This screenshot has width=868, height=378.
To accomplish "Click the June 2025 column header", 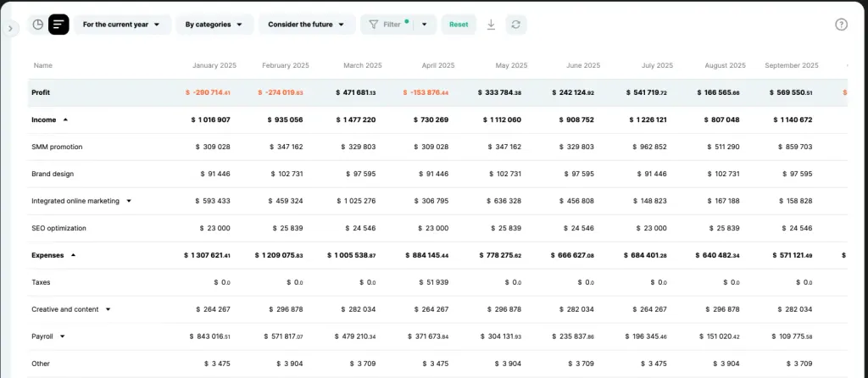I will (583, 65).
